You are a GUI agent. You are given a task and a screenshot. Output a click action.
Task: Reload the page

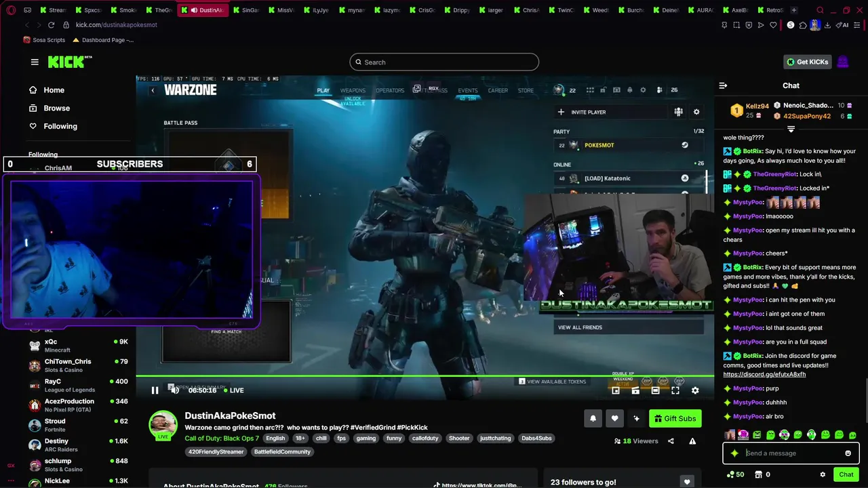click(x=51, y=25)
